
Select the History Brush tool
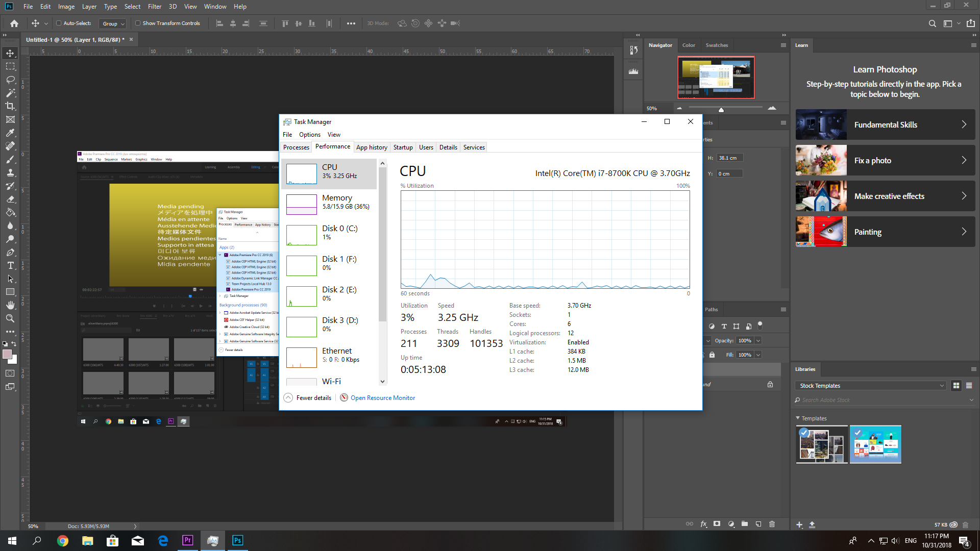pyautogui.click(x=10, y=186)
